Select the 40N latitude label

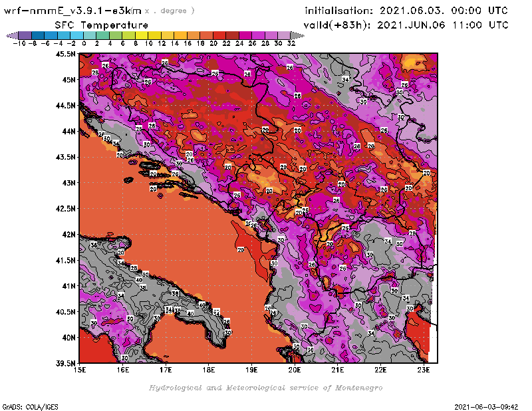point(68,338)
